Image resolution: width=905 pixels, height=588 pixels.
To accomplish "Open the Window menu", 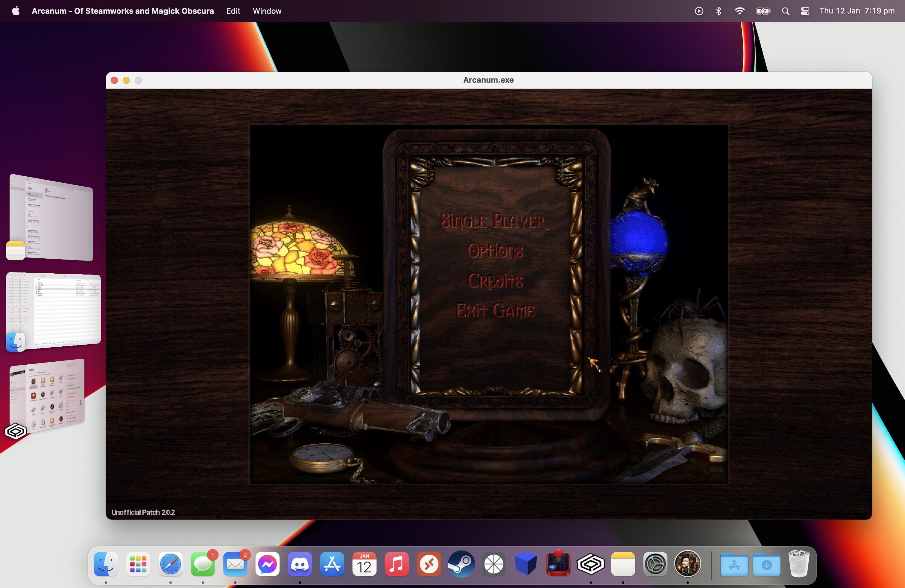I will [267, 11].
